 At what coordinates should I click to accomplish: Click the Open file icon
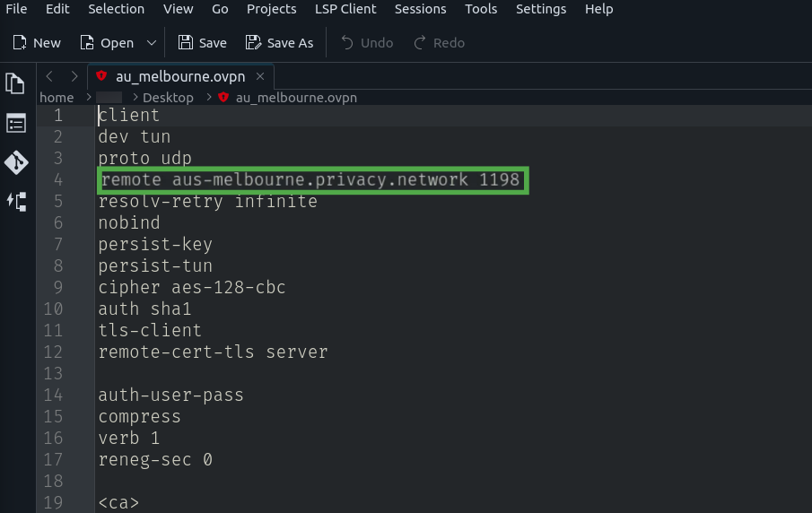[87, 42]
